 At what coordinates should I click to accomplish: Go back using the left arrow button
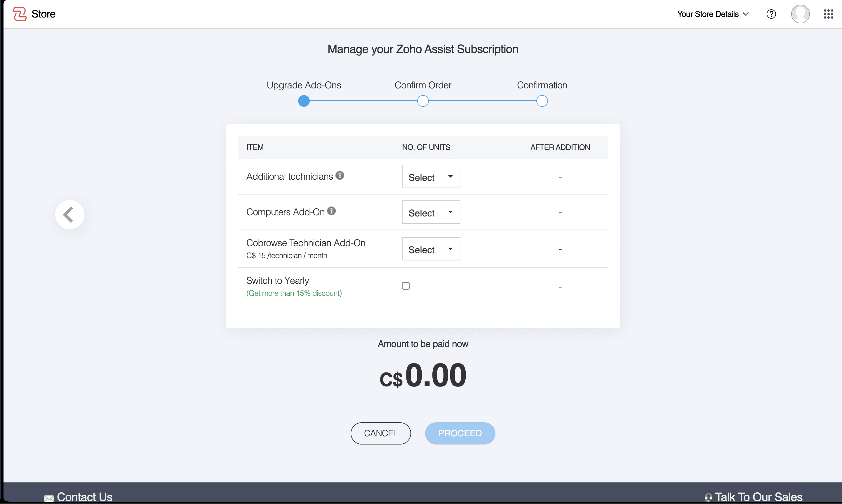[69, 215]
